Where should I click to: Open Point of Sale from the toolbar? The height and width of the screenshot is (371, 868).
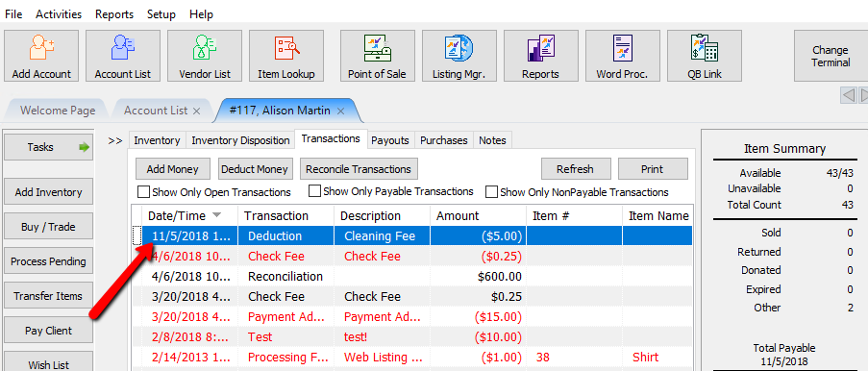[378, 56]
